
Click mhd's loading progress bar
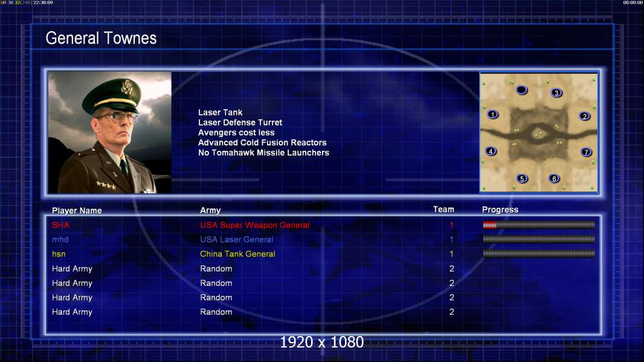(539, 239)
